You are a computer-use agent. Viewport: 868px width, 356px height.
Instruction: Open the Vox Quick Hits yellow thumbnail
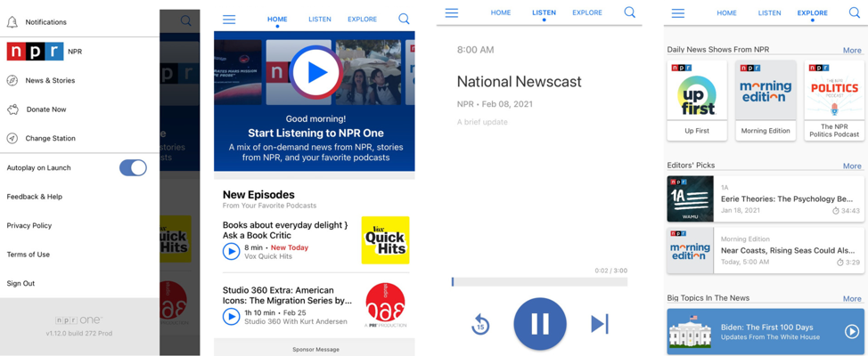pyautogui.click(x=385, y=240)
